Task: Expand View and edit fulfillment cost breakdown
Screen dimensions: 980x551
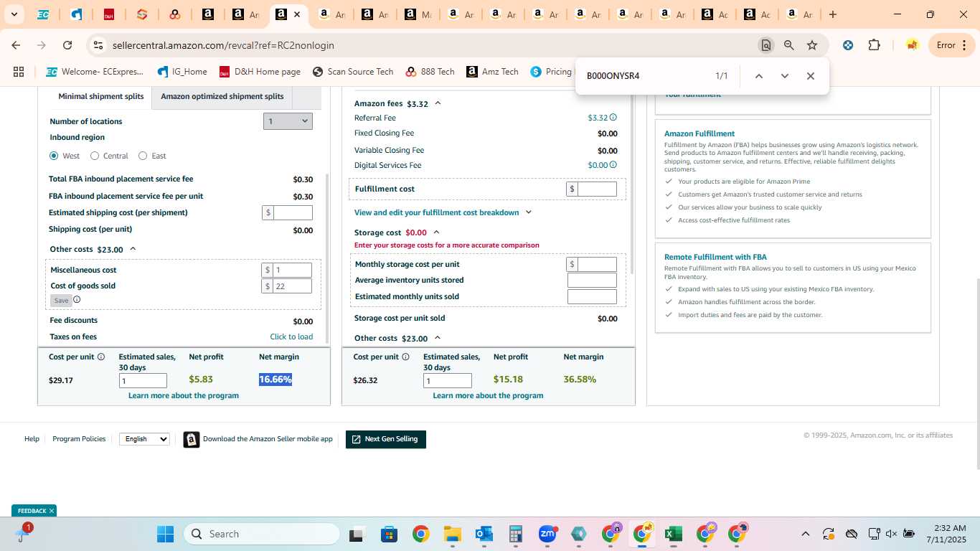Action: 529,212
